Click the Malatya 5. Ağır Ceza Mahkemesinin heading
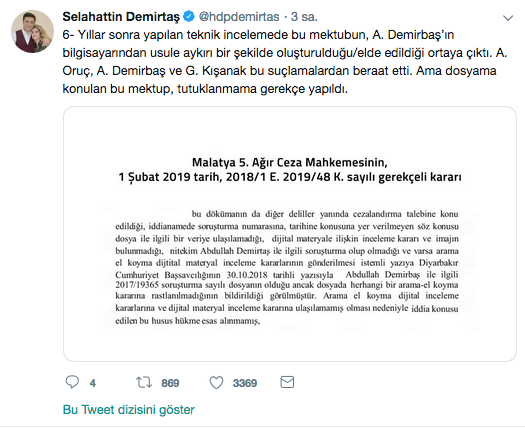This screenshot has height=428, width=525. pyautogui.click(x=290, y=162)
